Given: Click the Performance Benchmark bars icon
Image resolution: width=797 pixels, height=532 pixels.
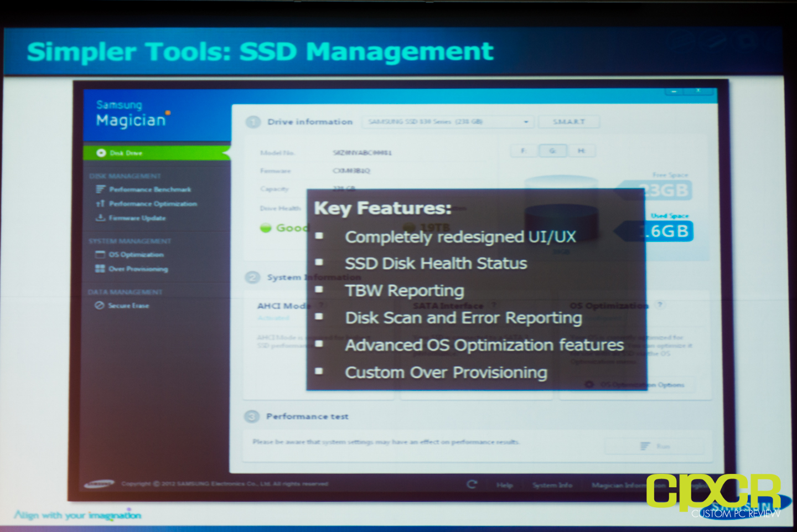Looking at the screenshot, I should pos(100,189).
